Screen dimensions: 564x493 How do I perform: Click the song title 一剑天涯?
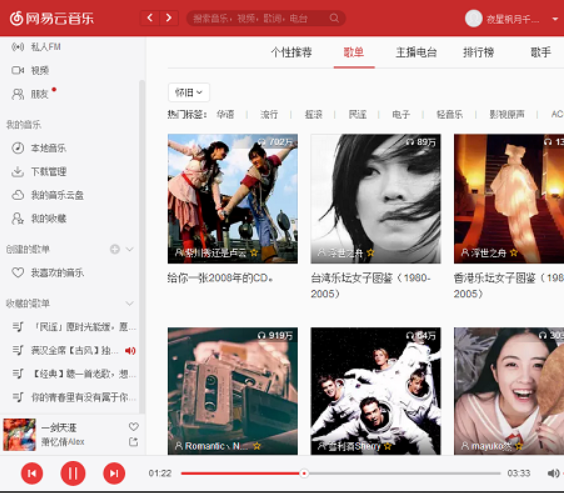(x=59, y=428)
